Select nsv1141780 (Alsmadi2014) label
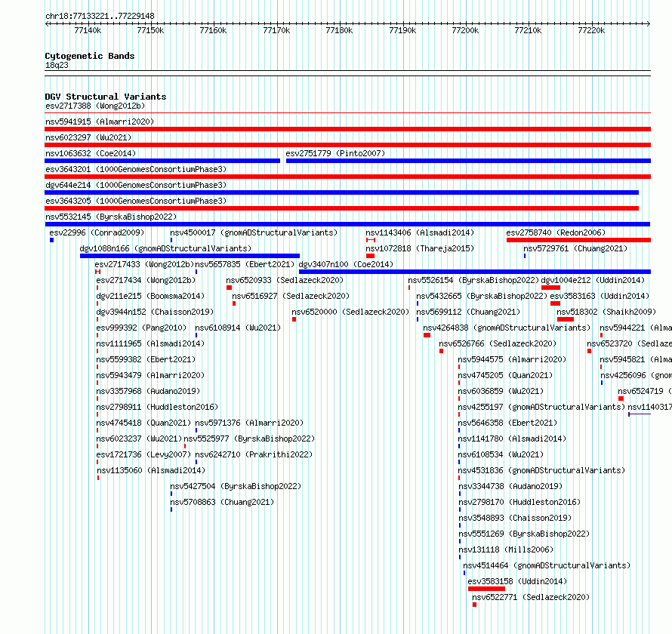672x634 pixels. coord(512,439)
